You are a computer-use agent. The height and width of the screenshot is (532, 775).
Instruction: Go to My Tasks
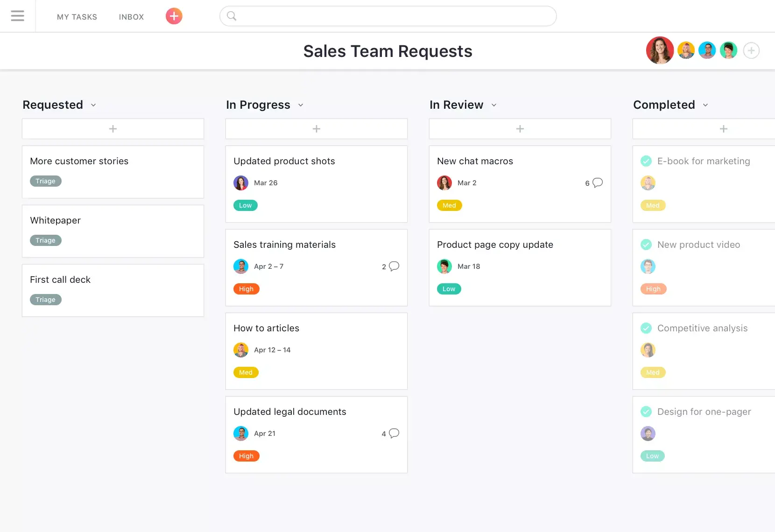tap(77, 17)
